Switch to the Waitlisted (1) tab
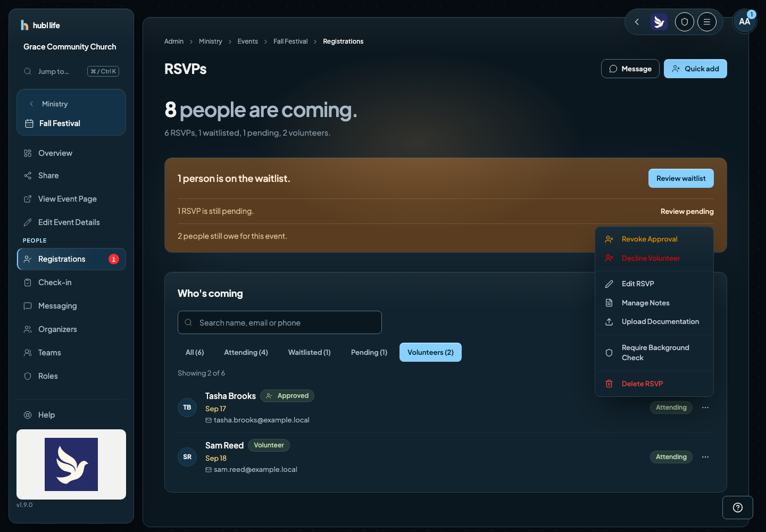 coord(310,352)
